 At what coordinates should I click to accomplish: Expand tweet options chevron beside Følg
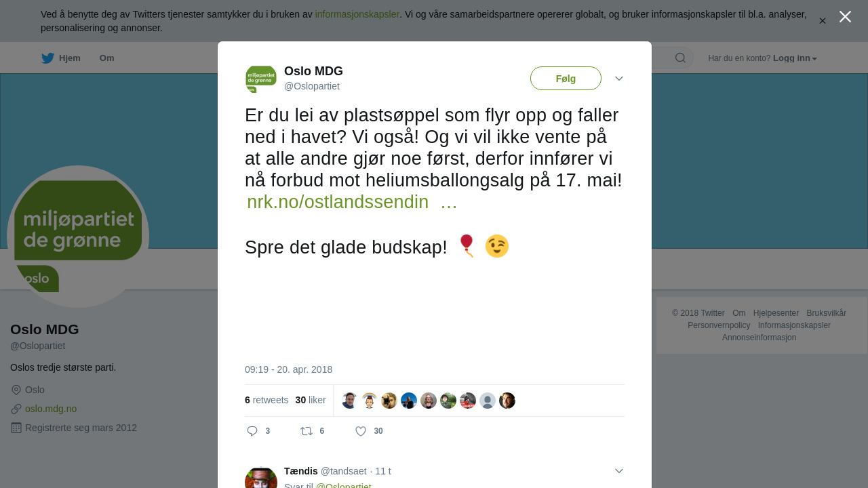(x=619, y=79)
